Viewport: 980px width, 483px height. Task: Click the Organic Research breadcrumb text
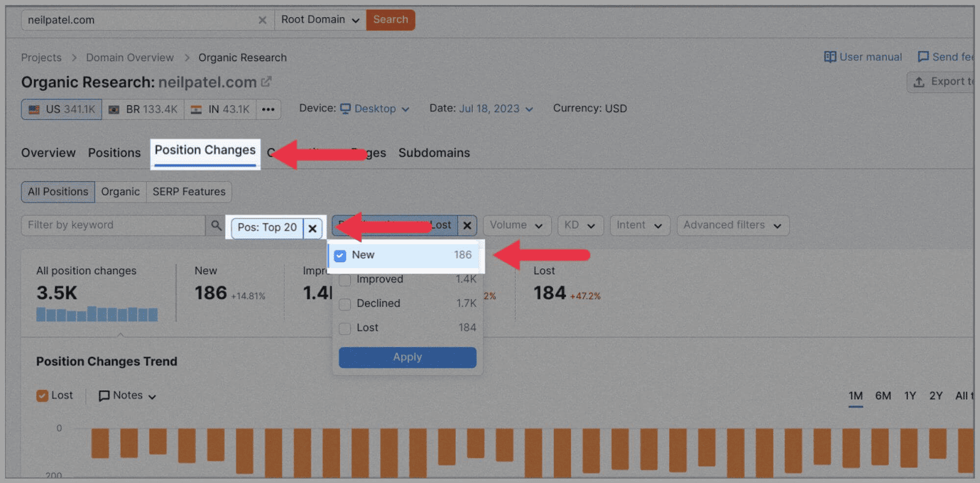243,58
